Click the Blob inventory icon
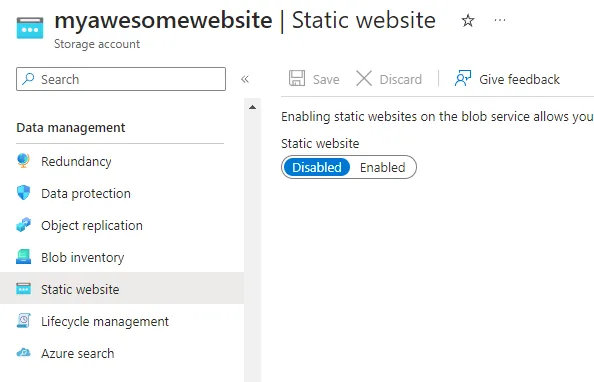Screen dimensions: 594x382 [23, 257]
